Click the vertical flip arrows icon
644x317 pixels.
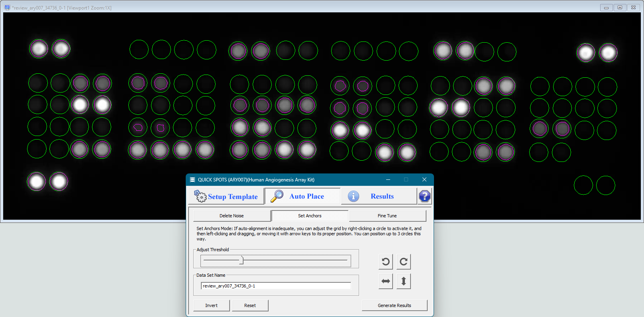tap(404, 281)
